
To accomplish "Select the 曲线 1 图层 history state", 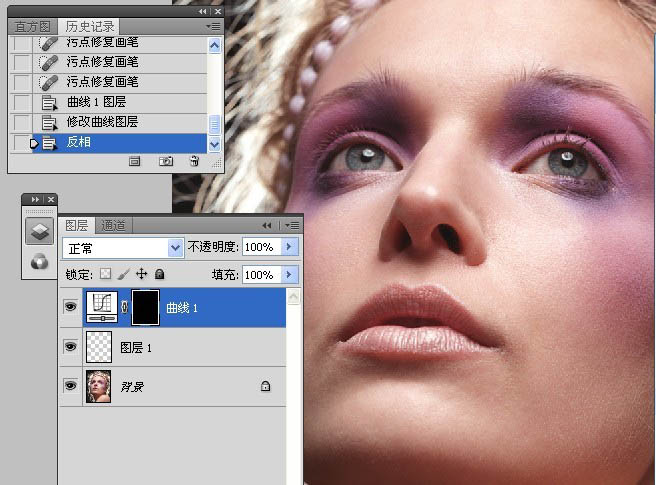I will coord(120,102).
